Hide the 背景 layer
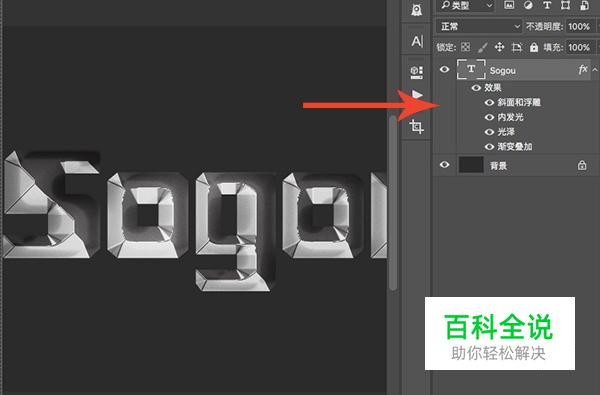The height and width of the screenshot is (395, 600). click(444, 165)
